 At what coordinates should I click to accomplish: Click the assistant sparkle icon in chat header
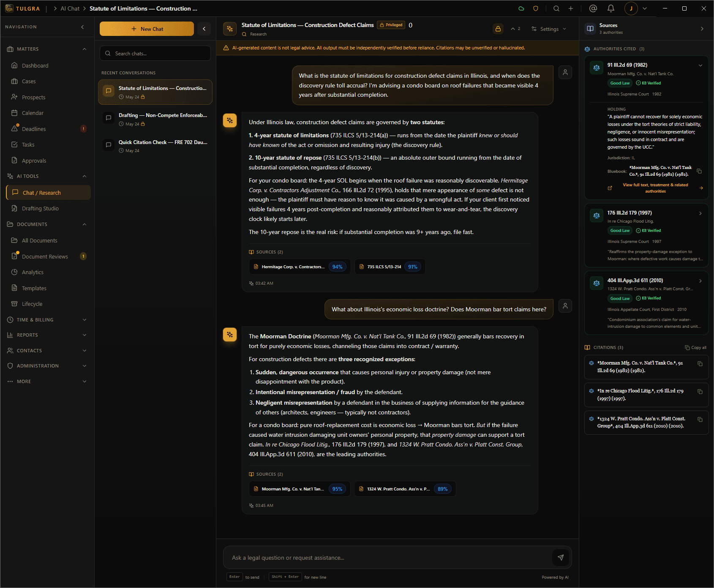pos(230,29)
